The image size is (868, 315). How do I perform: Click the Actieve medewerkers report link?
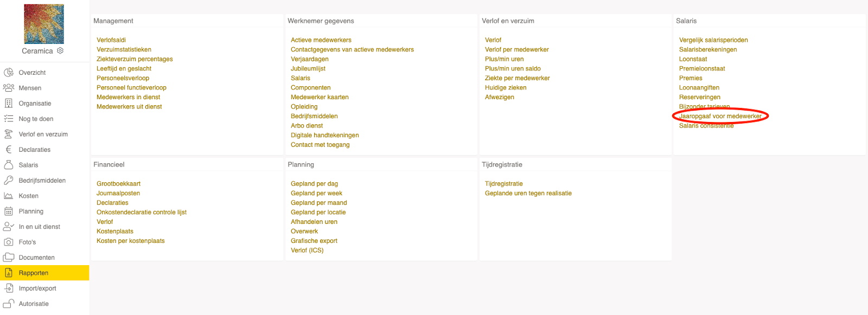[x=321, y=40]
